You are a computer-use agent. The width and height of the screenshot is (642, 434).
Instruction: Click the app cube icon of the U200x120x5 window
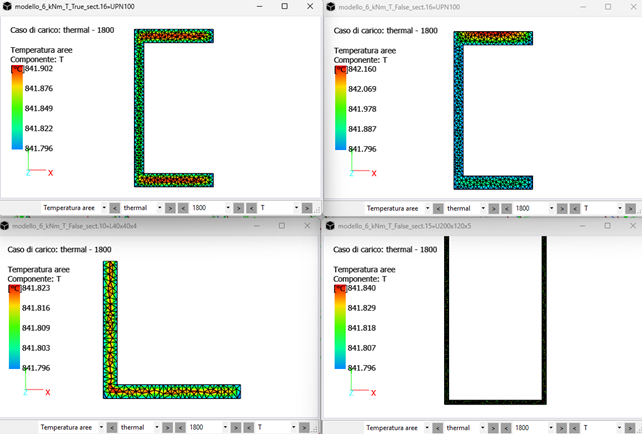(331, 226)
